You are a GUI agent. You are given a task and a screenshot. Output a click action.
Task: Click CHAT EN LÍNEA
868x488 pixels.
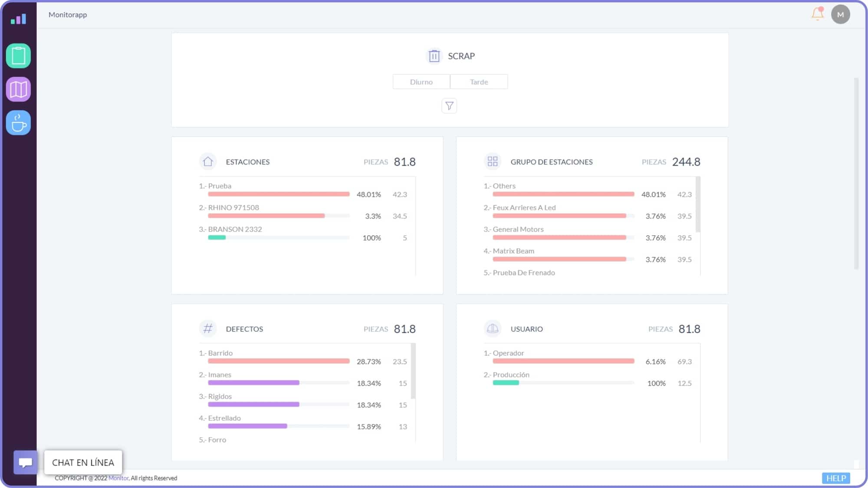[x=83, y=462]
